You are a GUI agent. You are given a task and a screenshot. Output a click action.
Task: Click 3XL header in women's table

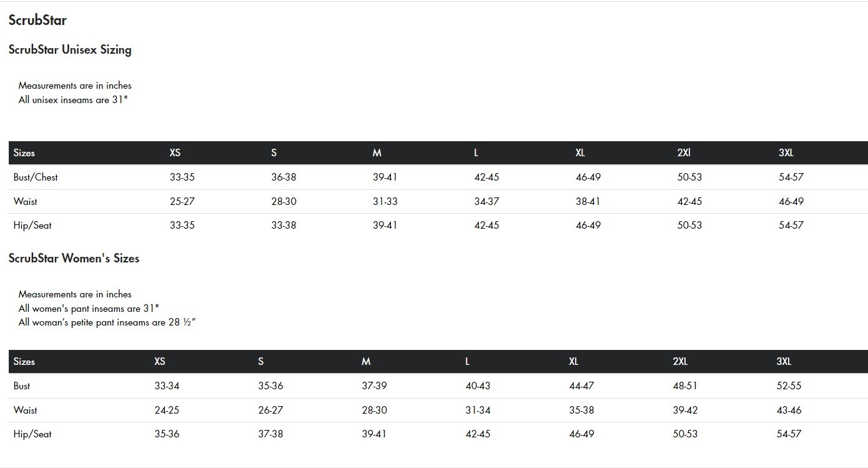[x=784, y=361]
